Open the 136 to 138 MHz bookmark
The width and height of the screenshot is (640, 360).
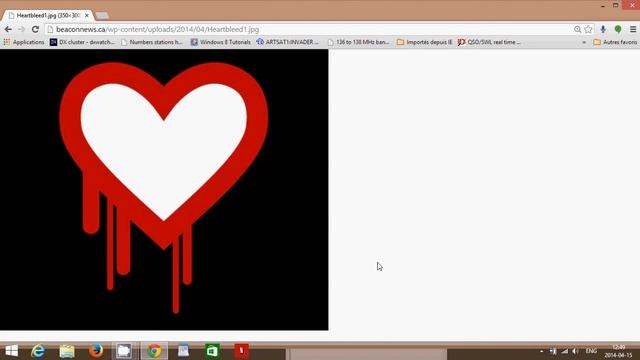pos(358,42)
